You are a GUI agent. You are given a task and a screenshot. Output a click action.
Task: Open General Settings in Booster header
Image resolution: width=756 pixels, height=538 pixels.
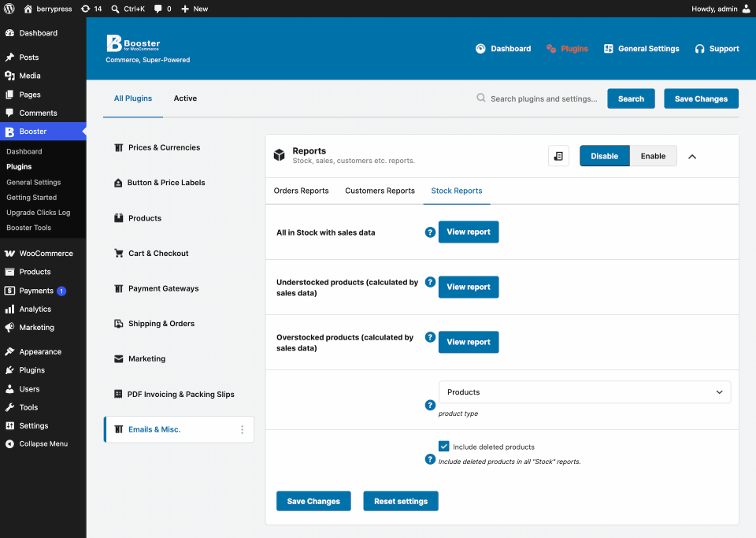[x=641, y=49]
